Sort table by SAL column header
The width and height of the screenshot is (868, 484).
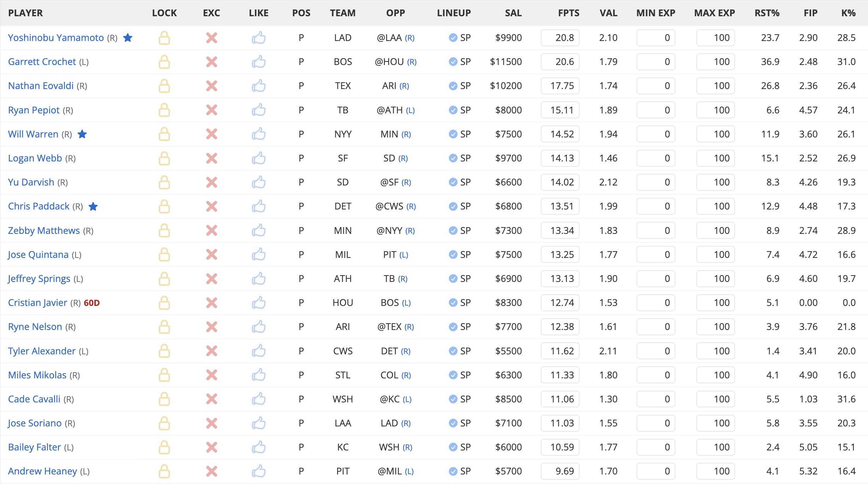513,13
